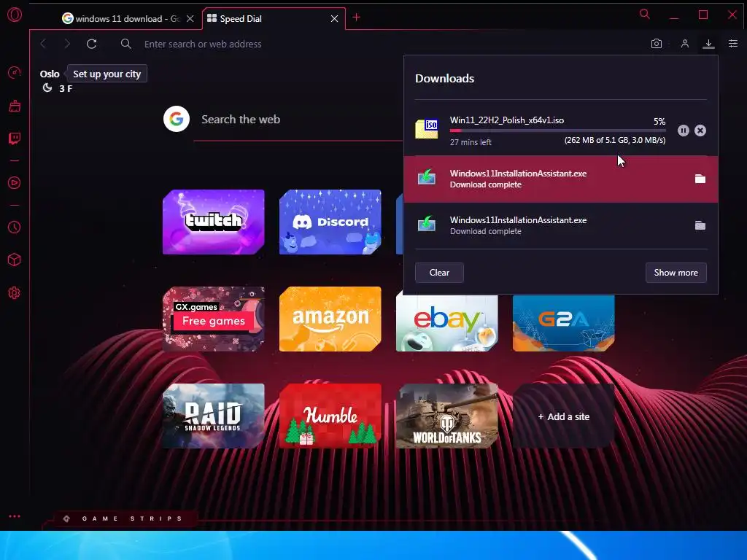
Task: Open GX Control speedometer icon in sidebar
Action: point(15,73)
